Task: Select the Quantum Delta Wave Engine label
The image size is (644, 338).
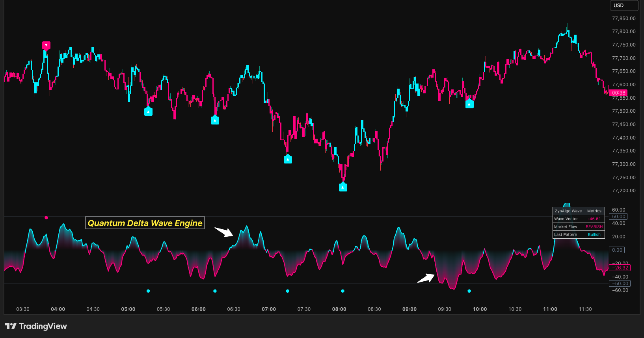Action: [145, 223]
